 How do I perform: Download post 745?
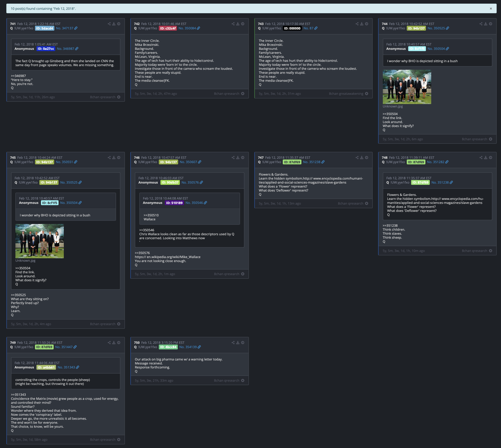pos(114,157)
